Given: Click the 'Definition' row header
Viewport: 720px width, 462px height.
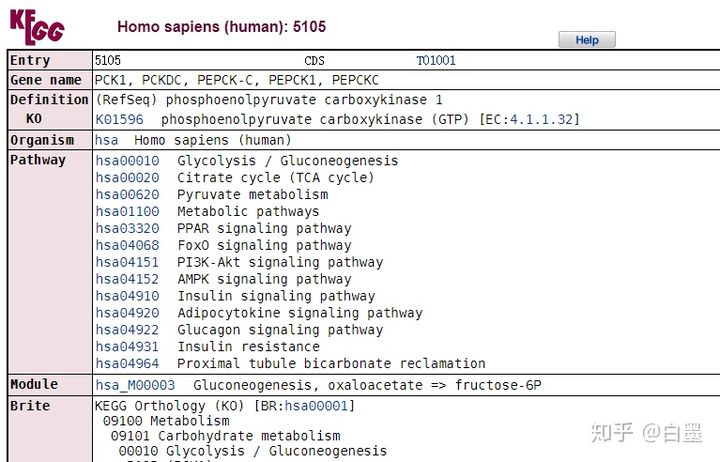Looking at the screenshot, I should pos(49,100).
